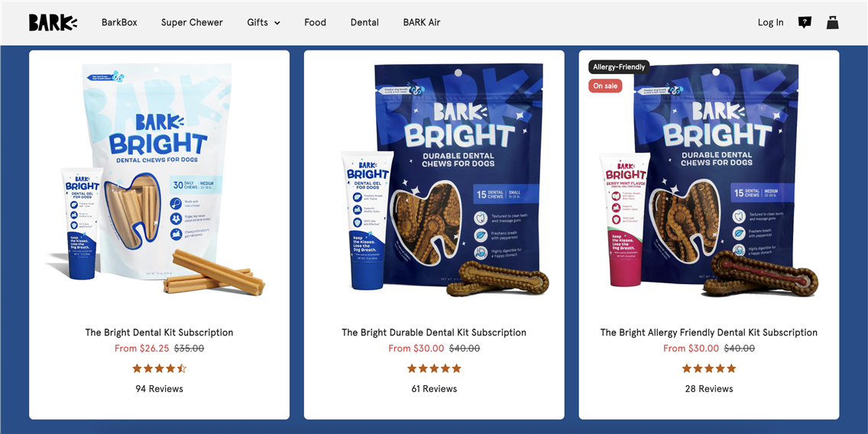Expand the Gifts dropdown menu
868x434 pixels.
point(264,23)
